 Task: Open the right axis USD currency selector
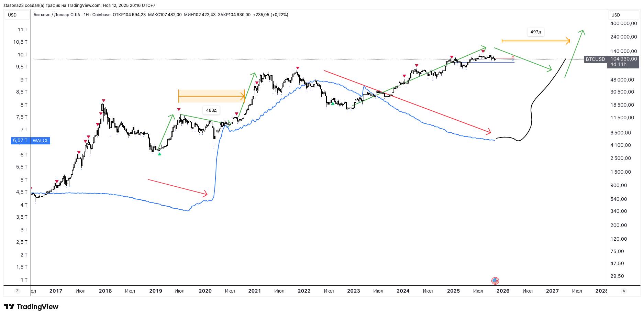(x=615, y=15)
